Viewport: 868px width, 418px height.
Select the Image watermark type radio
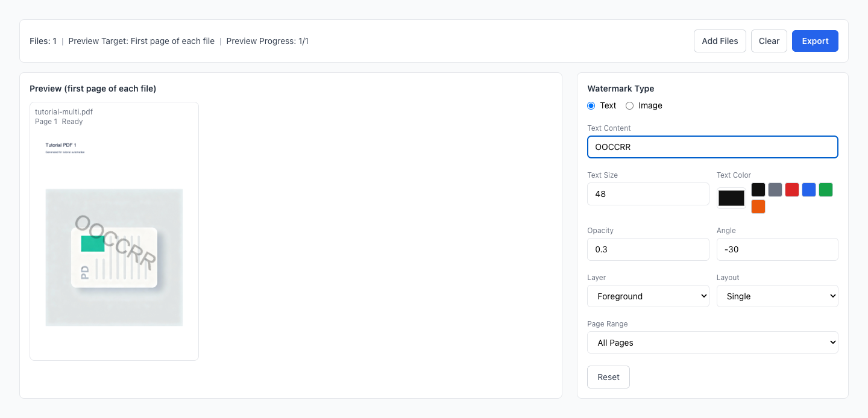tap(630, 105)
